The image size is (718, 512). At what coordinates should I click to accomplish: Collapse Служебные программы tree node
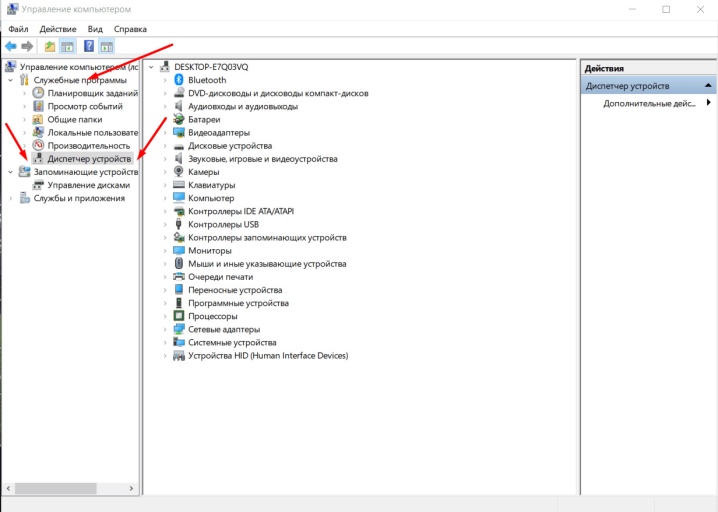(x=11, y=80)
